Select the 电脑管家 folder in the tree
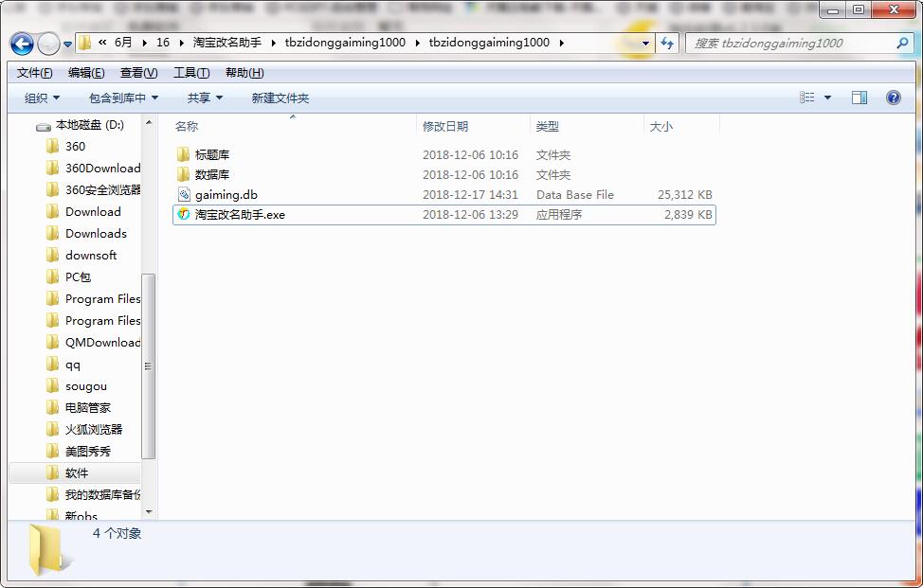The height and width of the screenshot is (588, 923). [x=88, y=407]
